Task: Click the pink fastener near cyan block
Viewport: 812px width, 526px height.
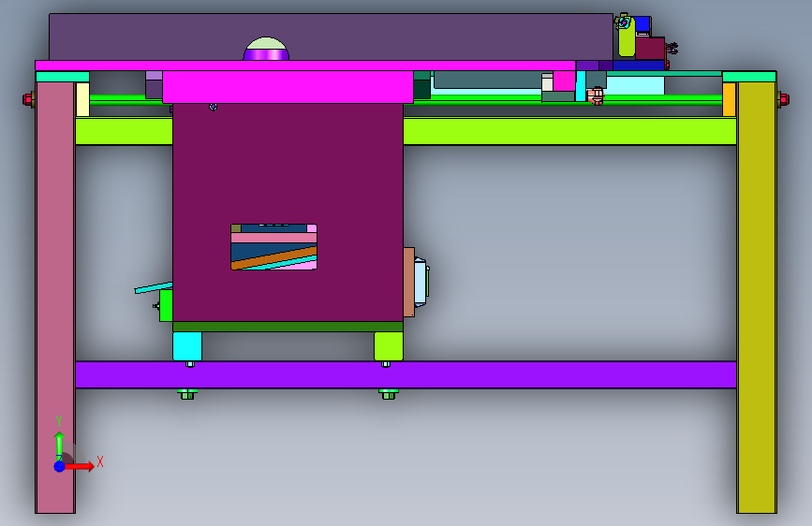Action: click(x=596, y=96)
